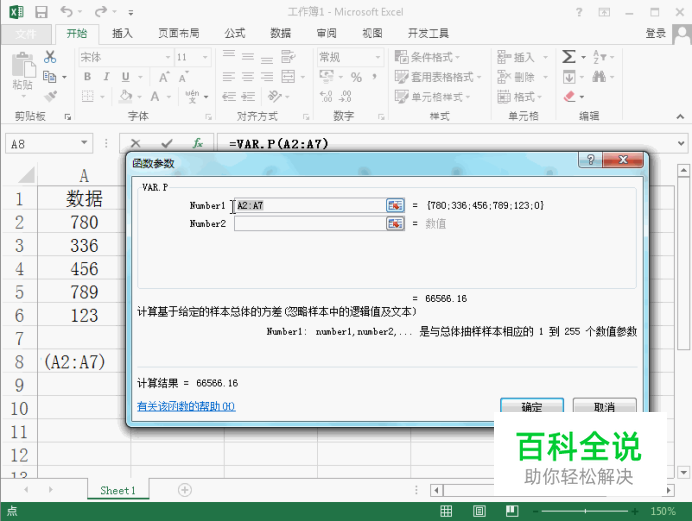Switch to the 数据 tab

(281, 34)
